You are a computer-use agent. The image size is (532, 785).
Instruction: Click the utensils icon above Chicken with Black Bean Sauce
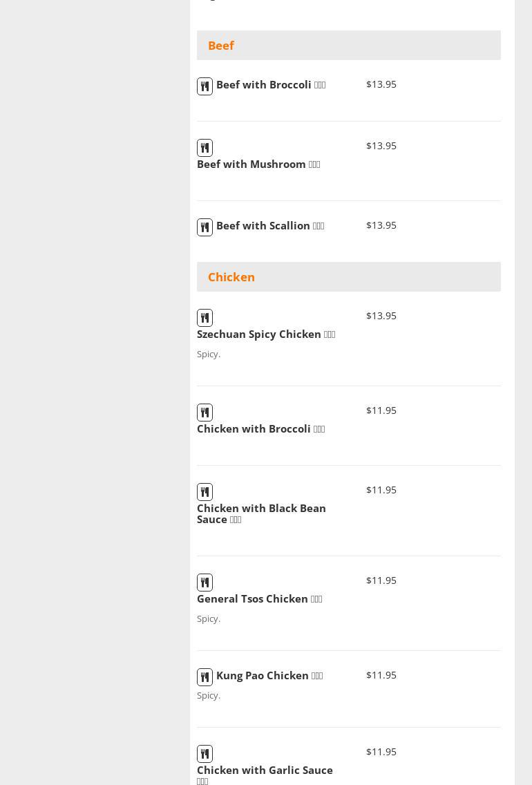coord(205,492)
